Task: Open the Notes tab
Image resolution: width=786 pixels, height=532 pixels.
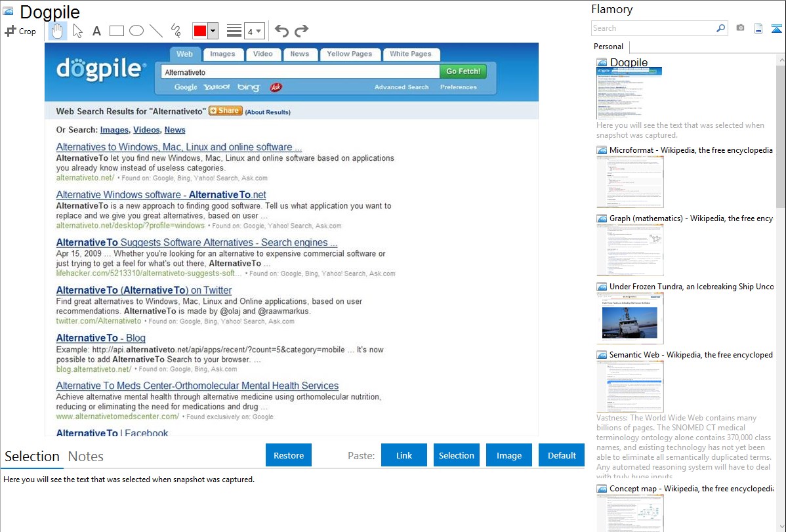Action: [86, 457]
